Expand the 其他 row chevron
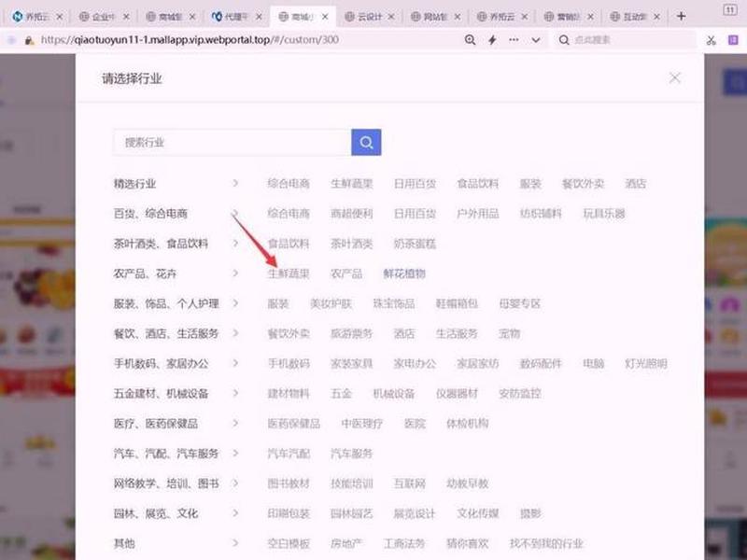747x560 pixels. [235, 543]
